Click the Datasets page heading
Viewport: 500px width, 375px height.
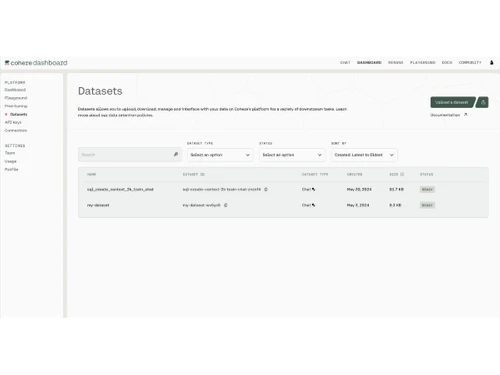pyautogui.click(x=100, y=91)
